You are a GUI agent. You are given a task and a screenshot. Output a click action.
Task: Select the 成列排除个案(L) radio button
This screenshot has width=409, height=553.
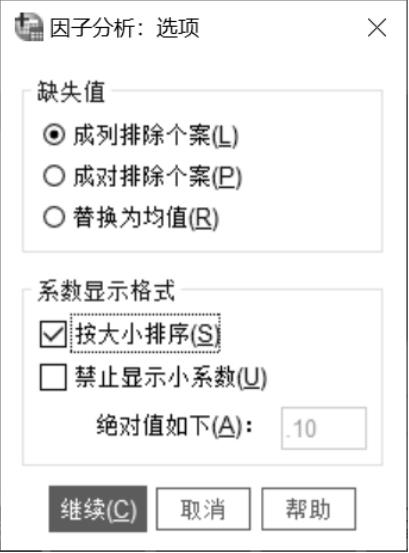tap(54, 135)
